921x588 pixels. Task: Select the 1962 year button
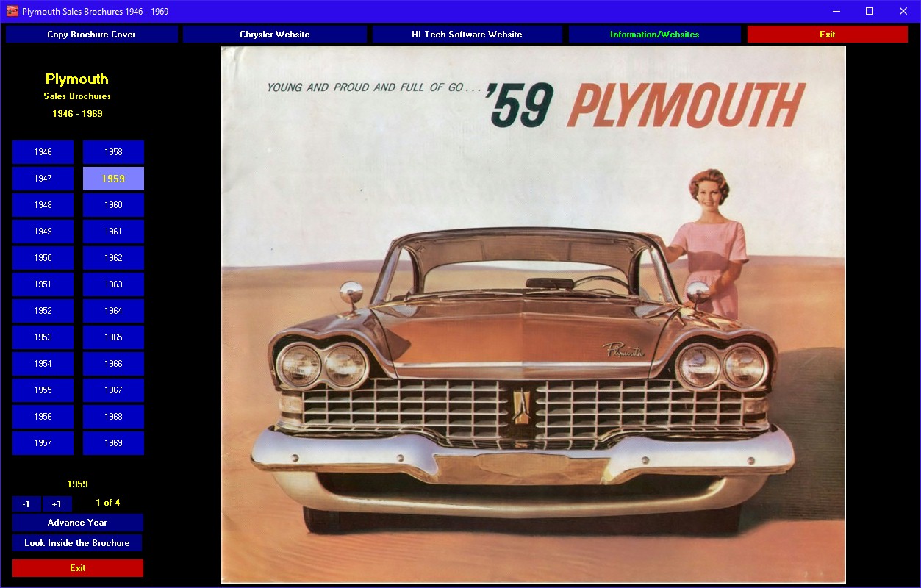point(113,258)
